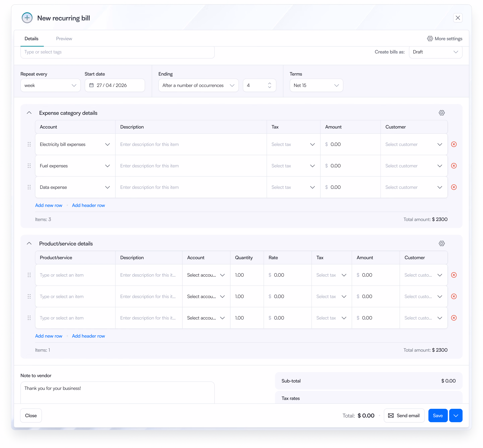The width and height of the screenshot is (483, 448).
Task: Select the Details tab
Action: tap(31, 39)
